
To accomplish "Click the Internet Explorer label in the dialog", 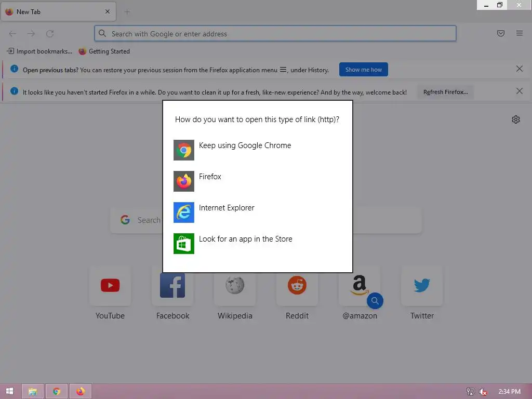I will click(227, 208).
